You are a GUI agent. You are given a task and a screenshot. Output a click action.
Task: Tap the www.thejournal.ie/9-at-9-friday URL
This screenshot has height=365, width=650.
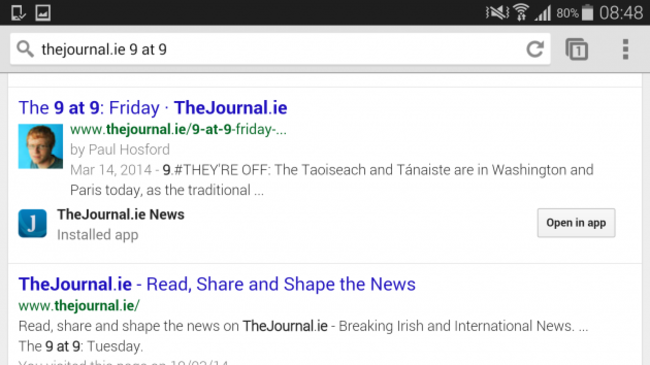point(178,129)
